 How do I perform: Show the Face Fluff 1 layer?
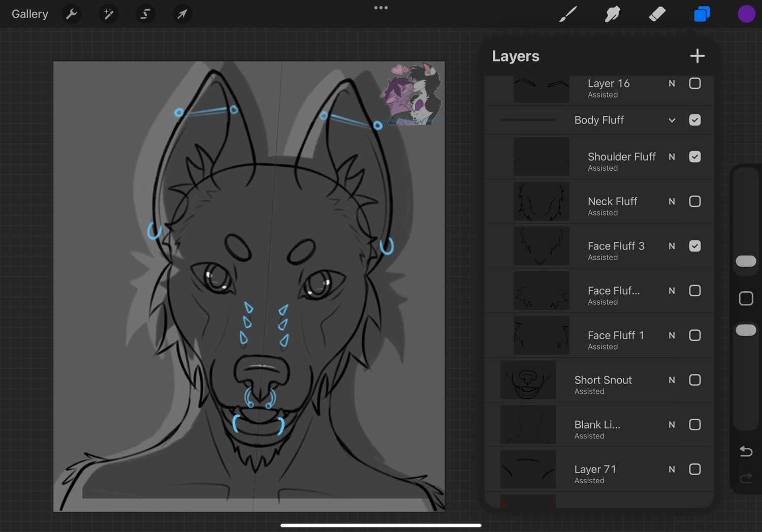tap(695, 335)
